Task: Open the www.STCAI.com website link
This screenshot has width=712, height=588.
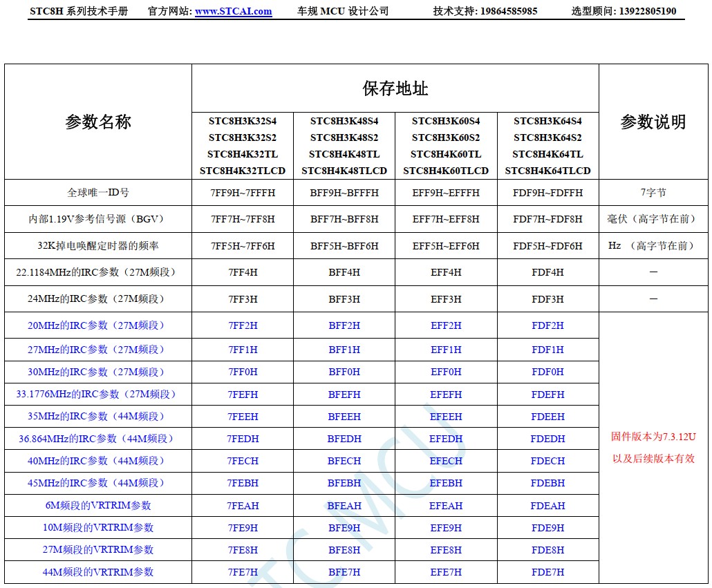Action: (234, 11)
